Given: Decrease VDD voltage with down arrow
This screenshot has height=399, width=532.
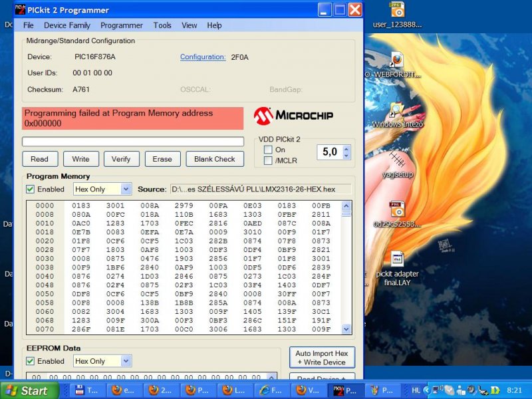Looking at the screenshot, I should [346, 156].
